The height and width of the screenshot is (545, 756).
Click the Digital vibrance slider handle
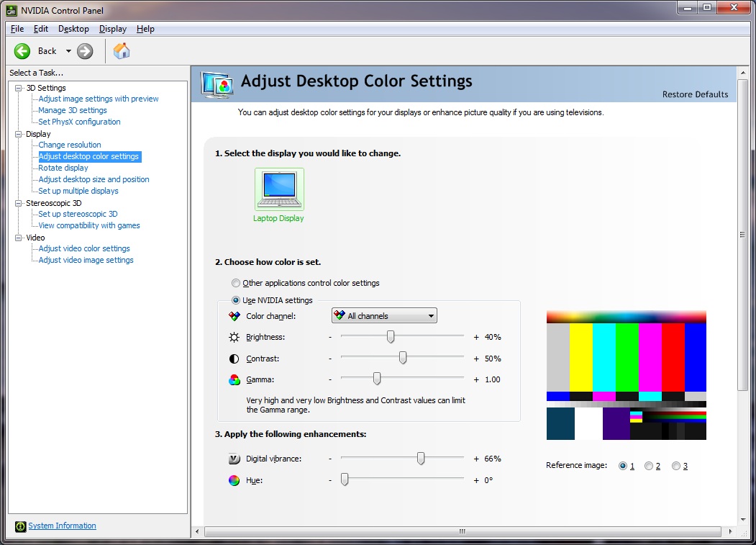tap(421, 459)
